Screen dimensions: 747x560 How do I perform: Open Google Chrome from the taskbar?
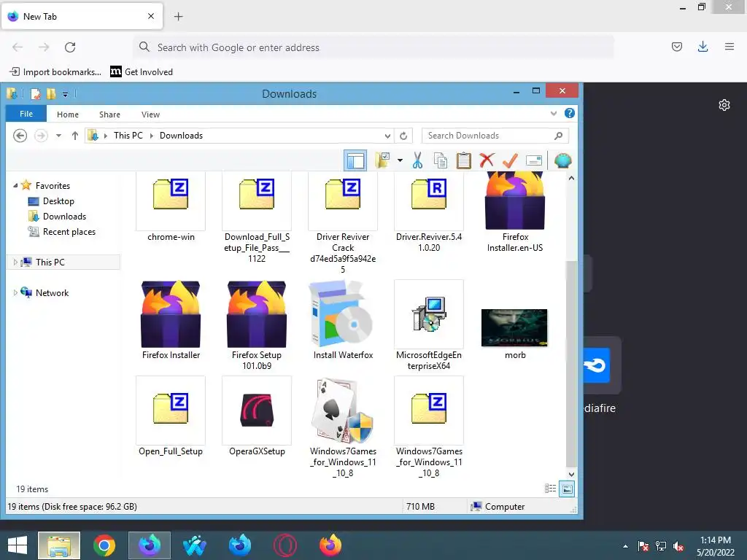[x=104, y=545]
